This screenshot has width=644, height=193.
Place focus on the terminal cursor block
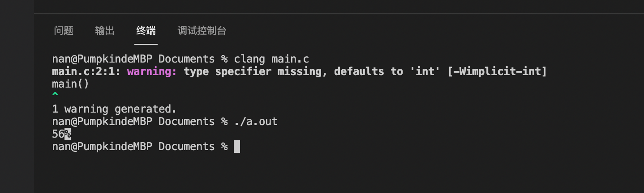click(x=237, y=147)
